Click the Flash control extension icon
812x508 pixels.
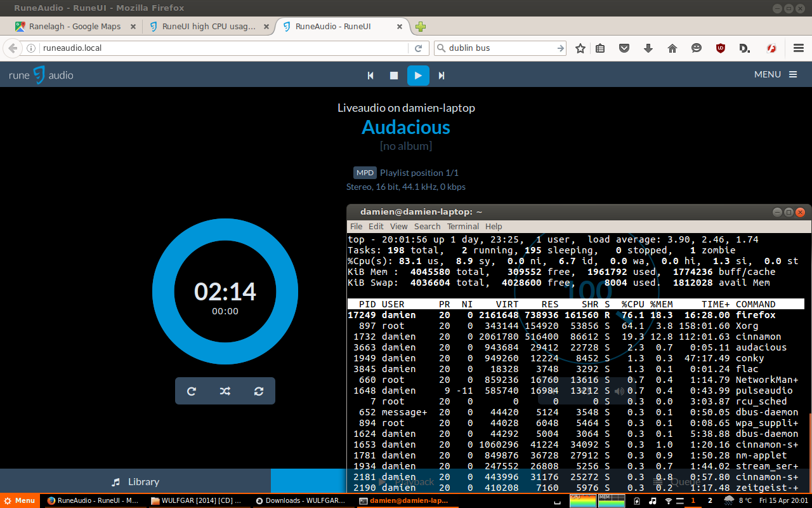[772, 48]
